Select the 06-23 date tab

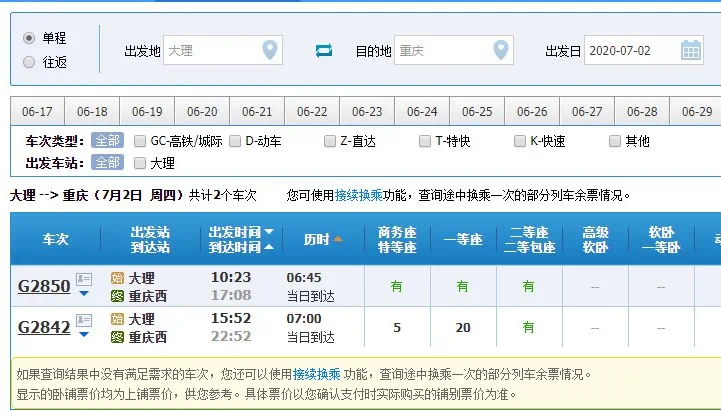pyautogui.click(x=367, y=111)
